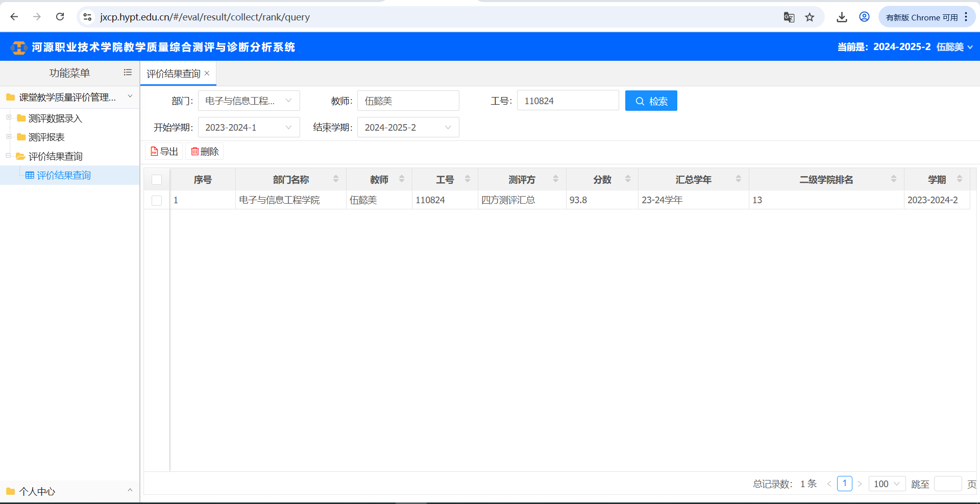Open the 部门 department dropdown
Screen dimensions: 980x504
click(x=249, y=101)
